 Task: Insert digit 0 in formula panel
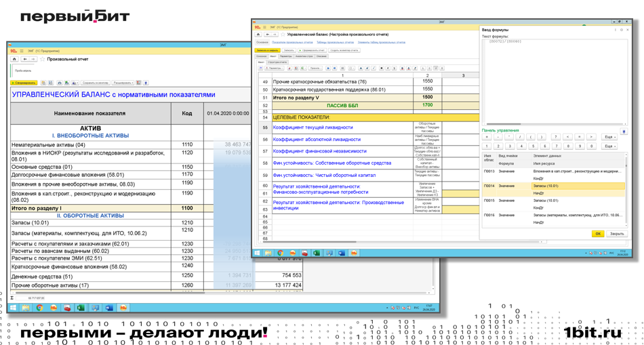(591, 146)
